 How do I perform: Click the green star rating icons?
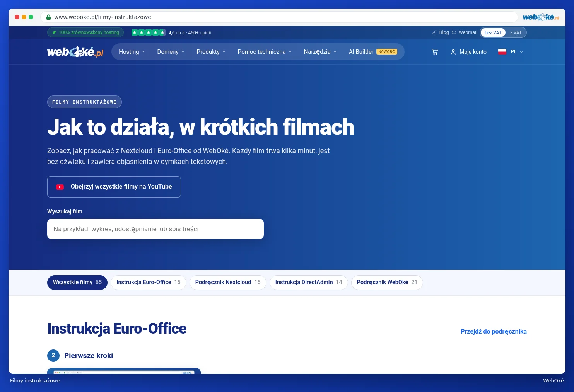pyautogui.click(x=149, y=32)
